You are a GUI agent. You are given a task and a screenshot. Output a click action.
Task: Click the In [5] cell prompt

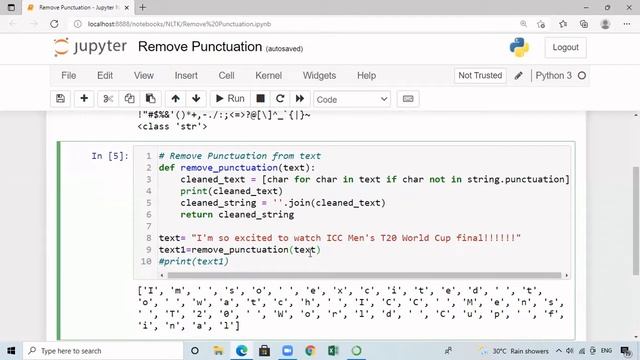pyautogui.click(x=110, y=156)
